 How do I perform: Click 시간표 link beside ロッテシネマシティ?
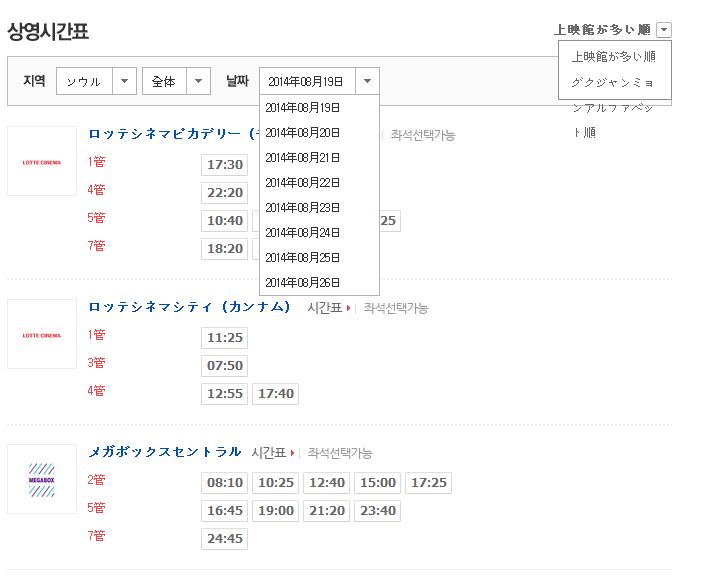327,308
